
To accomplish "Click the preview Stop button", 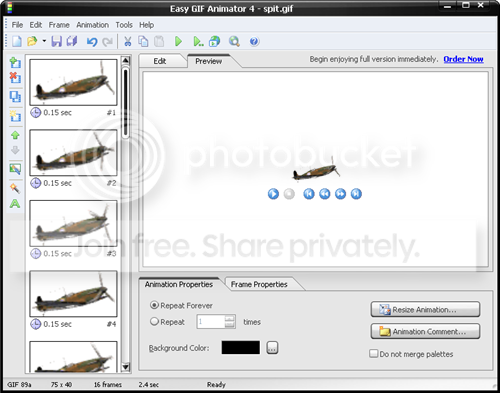I will pos(289,194).
